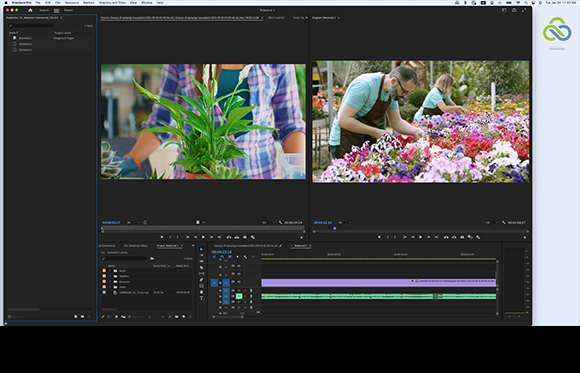
Task: Open the Effect Controls tab
Action: pyautogui.click(x=276, y=18)
